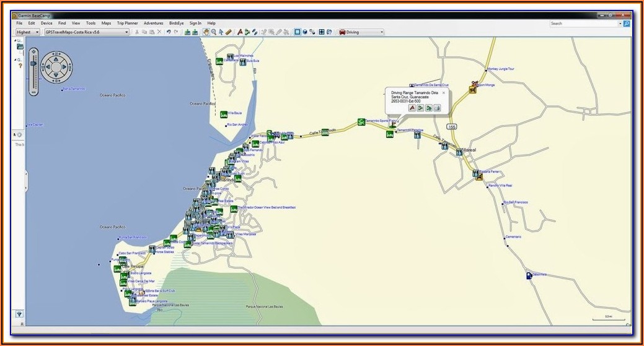This screenshot has height=346, width=644.
Task: Click the waypoint flag button in popup
Action: (412, 108)
